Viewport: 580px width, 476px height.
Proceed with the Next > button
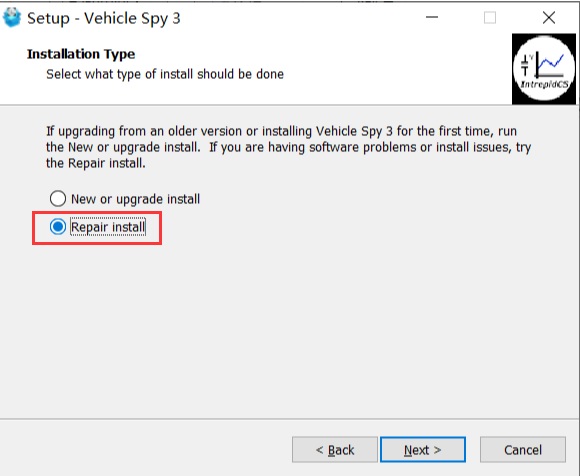423,450
